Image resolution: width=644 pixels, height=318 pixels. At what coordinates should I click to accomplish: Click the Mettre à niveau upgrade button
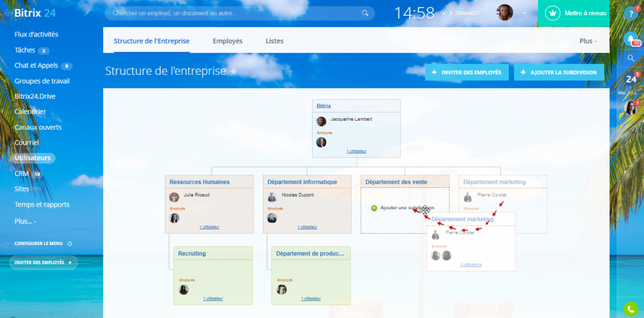[x=574, y=13]
